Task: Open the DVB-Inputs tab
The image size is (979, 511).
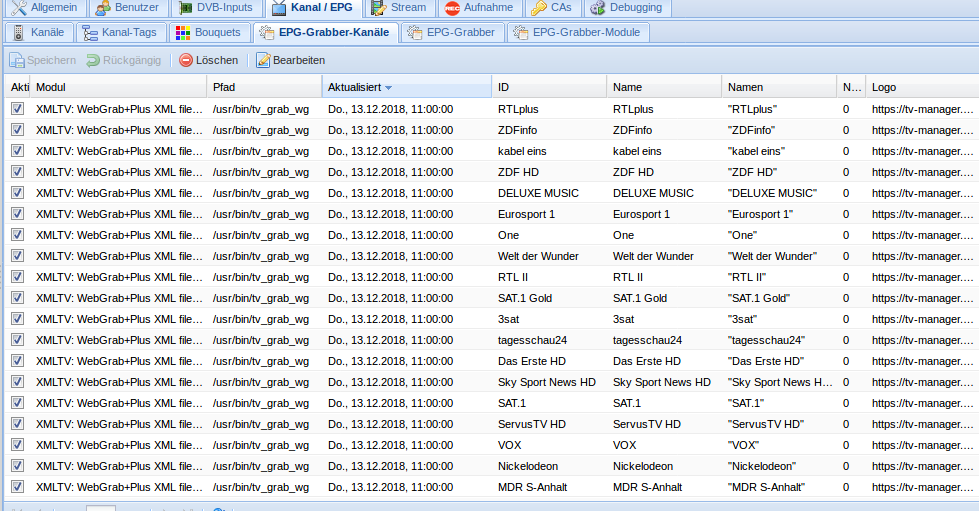Action: (216, 7)
